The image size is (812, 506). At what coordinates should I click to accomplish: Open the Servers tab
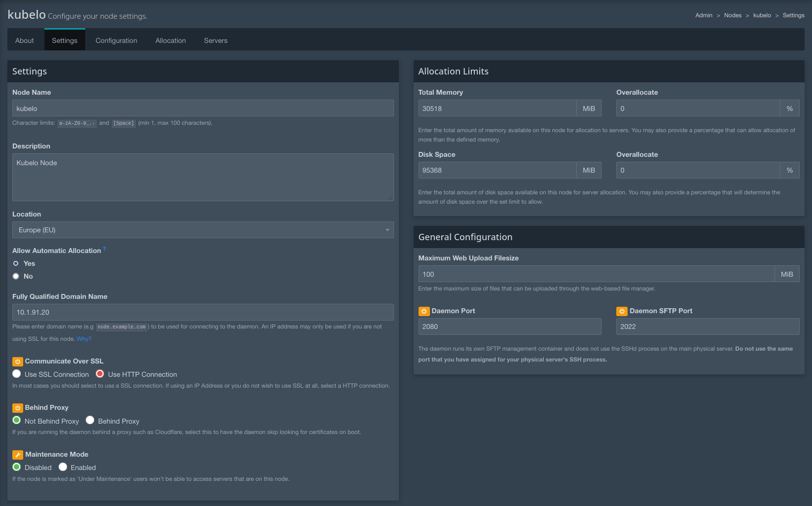(216, 40)
